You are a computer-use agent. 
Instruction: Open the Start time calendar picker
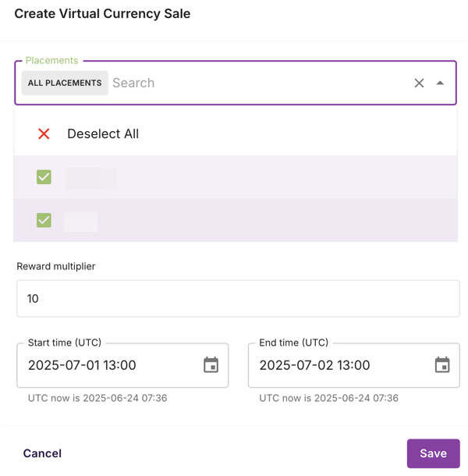point(211,365)
